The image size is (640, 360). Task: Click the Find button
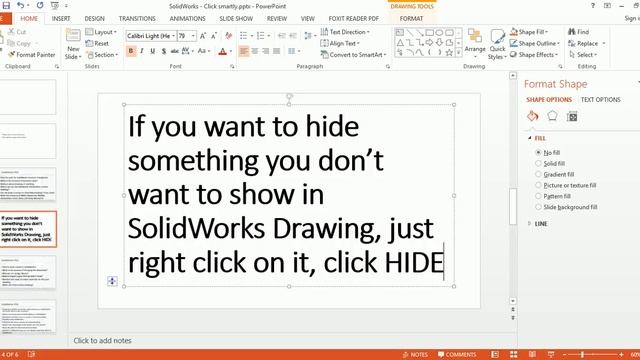[578, 32]
